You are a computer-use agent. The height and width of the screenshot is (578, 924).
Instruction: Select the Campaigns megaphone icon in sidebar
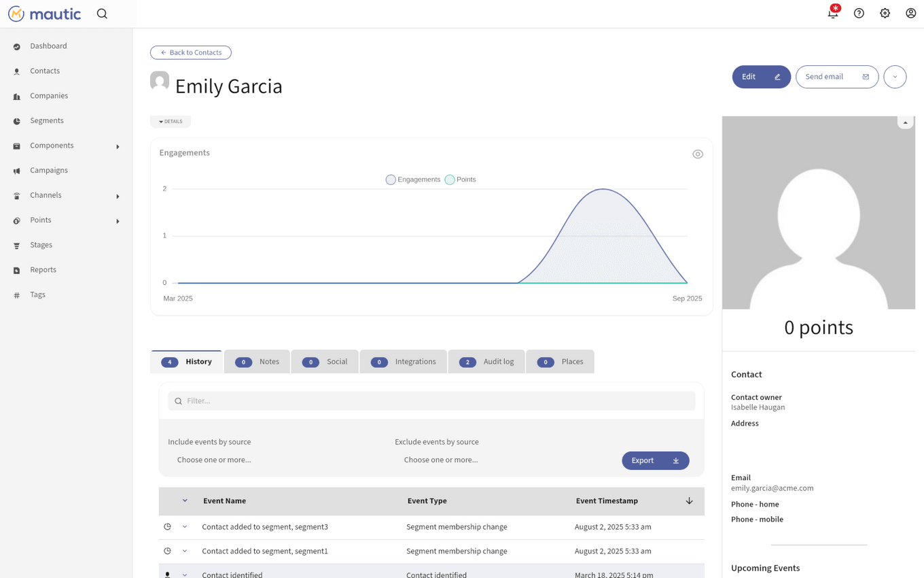pyautogui.click(x=16, y=170)
